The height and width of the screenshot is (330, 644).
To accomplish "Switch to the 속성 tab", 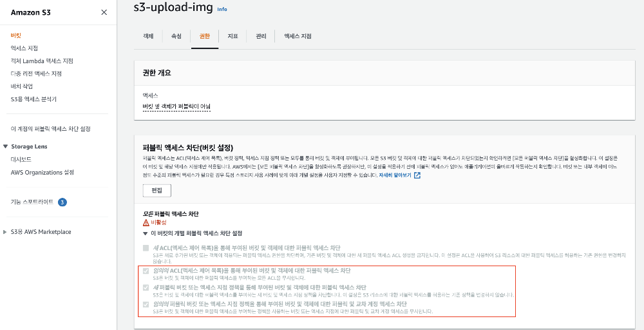I will [176, 36].
